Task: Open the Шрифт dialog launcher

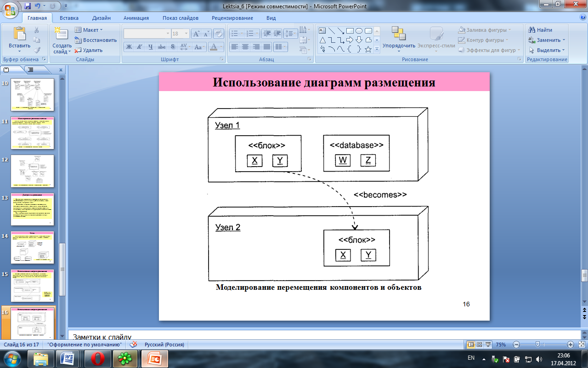Action: (221, 59)
